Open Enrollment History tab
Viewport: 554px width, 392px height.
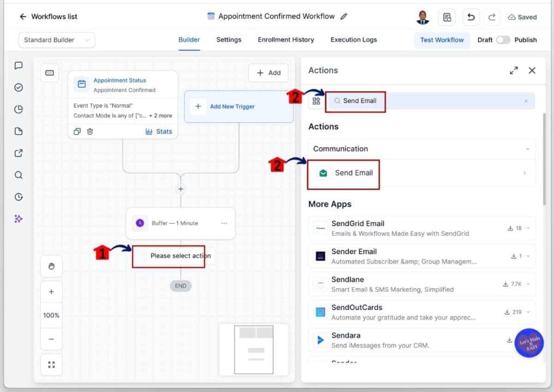[286, 39]
